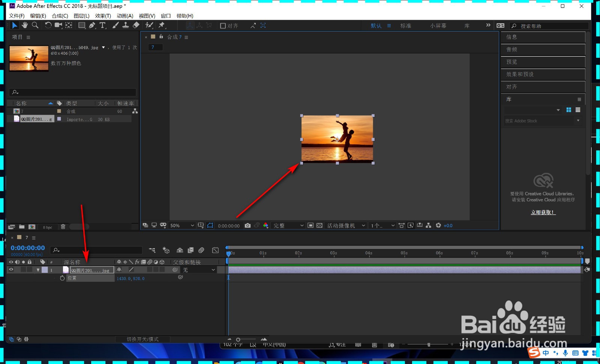Click the QQ图片 layer label color swatch
The height and width of the screenshot is (364, 600).
(45, 270)
